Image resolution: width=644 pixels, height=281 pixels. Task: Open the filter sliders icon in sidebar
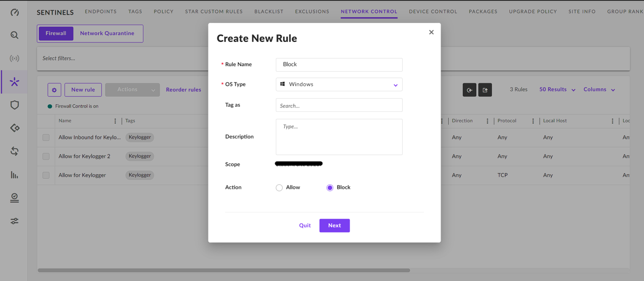pos(14,221)
